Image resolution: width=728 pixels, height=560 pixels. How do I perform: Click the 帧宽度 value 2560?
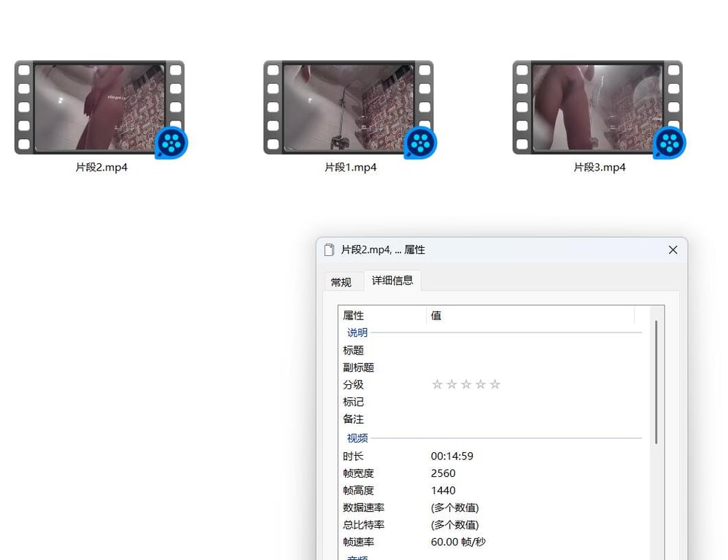(443, 473)
